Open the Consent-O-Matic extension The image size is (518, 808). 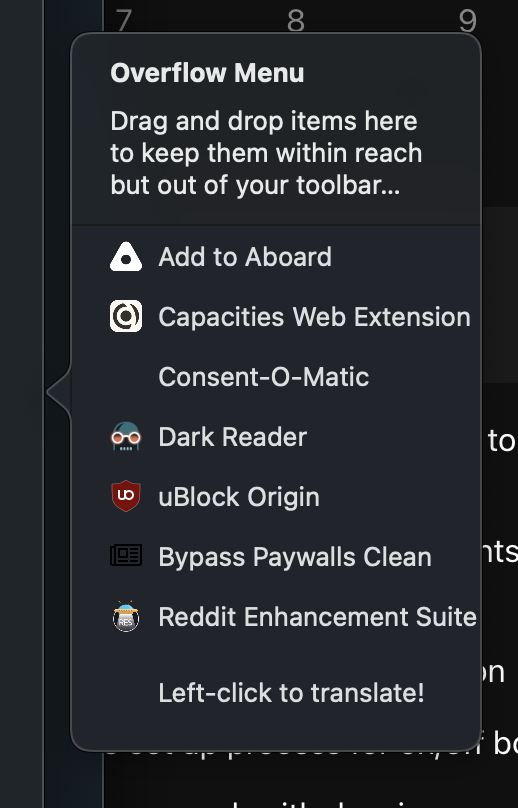tap(263, 377)
